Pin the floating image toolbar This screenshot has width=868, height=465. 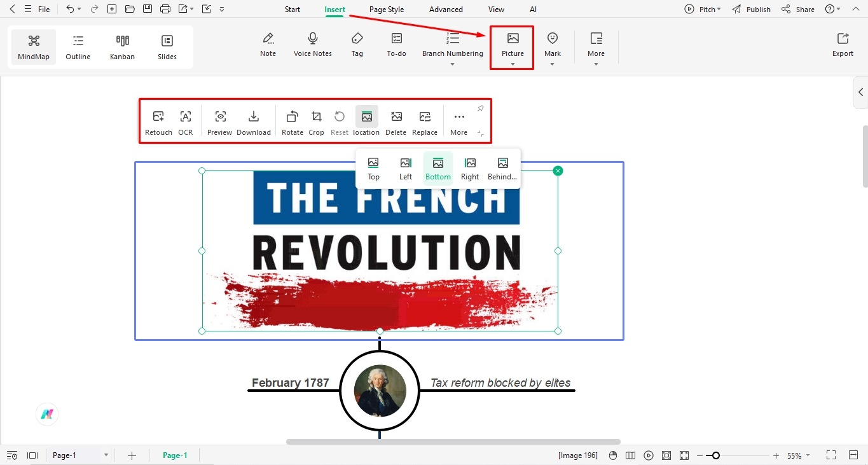[x=480, y=109]
